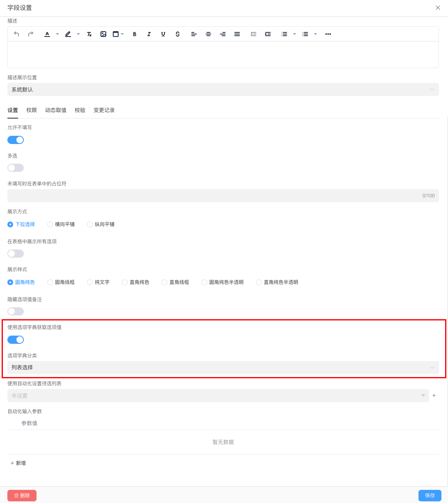Screen dimensions: 448x503
Task: Click the undo icon in the description toolbar
Action: [x=16, y=34]
